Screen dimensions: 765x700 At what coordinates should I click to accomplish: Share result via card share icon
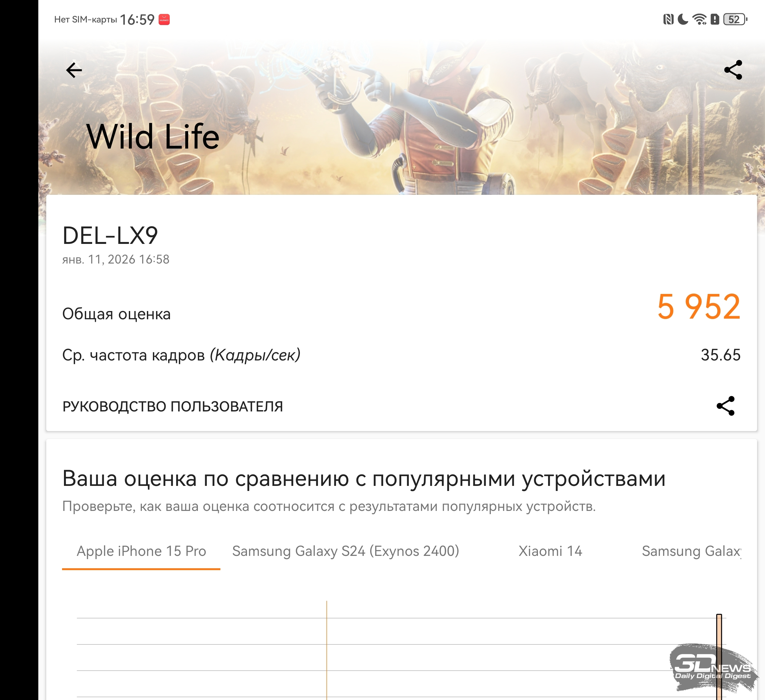(x=725, y=406)
